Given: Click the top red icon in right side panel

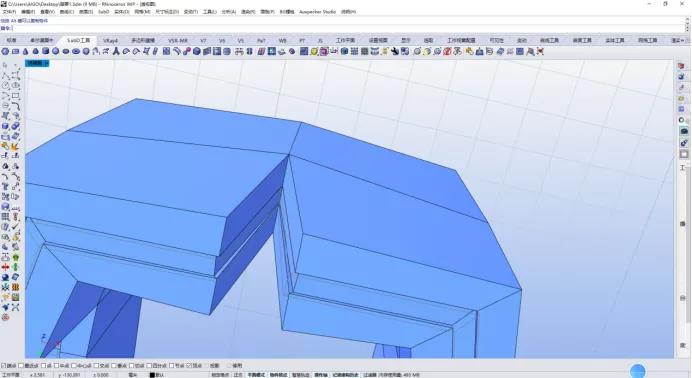Looking at the screenshot, I should click(x=682, y=66).
